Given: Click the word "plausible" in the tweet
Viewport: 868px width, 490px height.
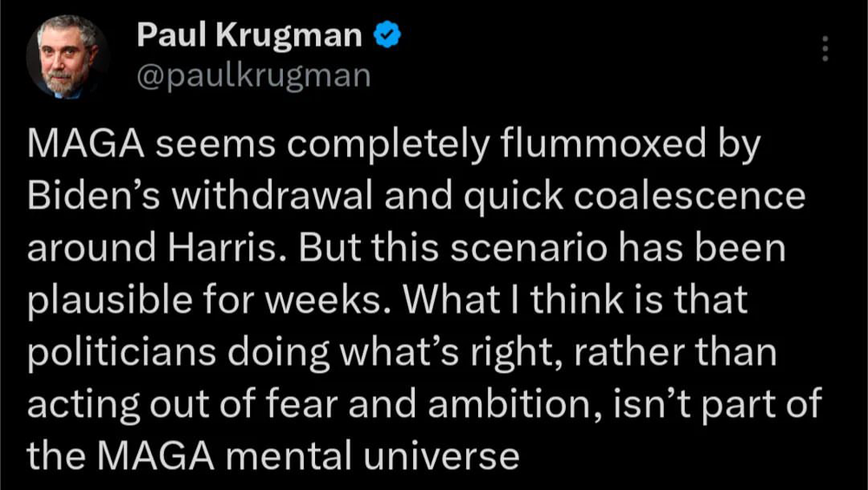Looking at the screenshot, I should coord(109,301).
